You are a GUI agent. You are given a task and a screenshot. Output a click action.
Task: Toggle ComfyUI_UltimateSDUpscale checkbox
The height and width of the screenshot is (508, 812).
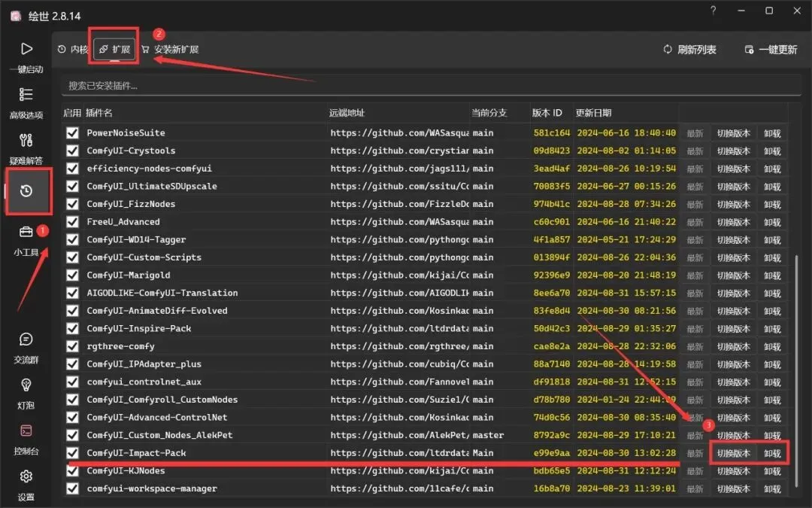(x=72, y=186)
